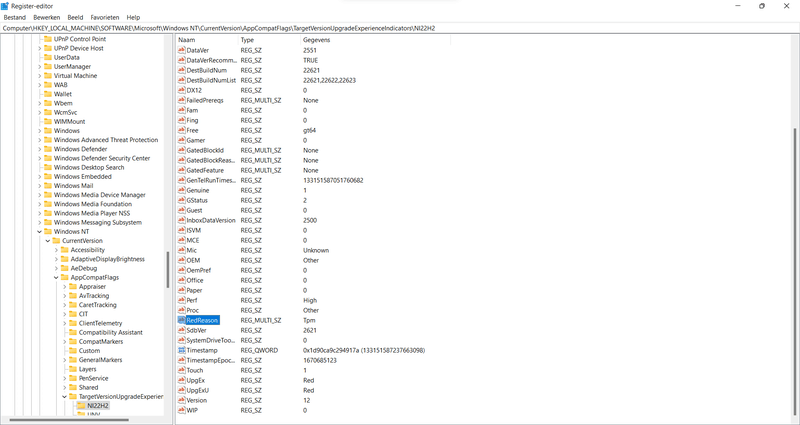Click the Wallet folder icon
Screen dimensions: 800x425
(48, 94)
